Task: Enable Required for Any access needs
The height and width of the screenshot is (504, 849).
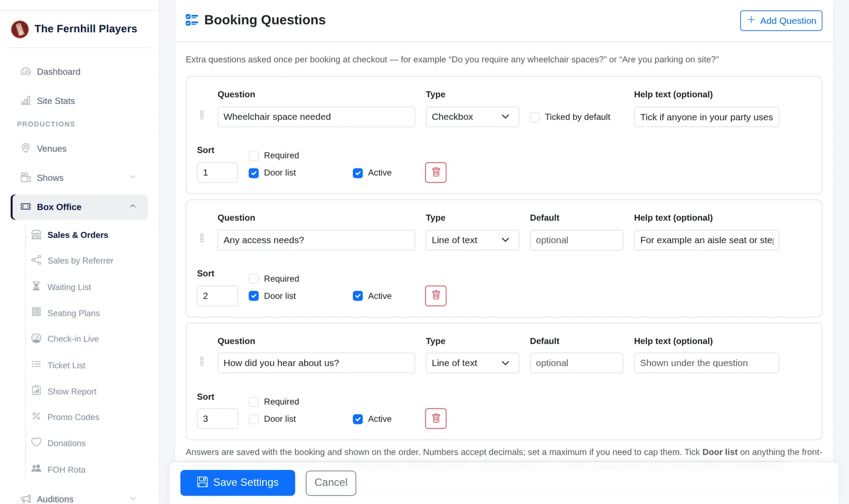Action: (x=254, y=279)
